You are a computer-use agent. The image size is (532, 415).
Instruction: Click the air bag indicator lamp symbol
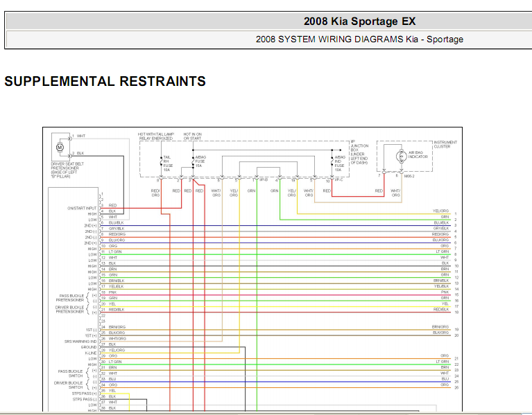pos(402,156)
